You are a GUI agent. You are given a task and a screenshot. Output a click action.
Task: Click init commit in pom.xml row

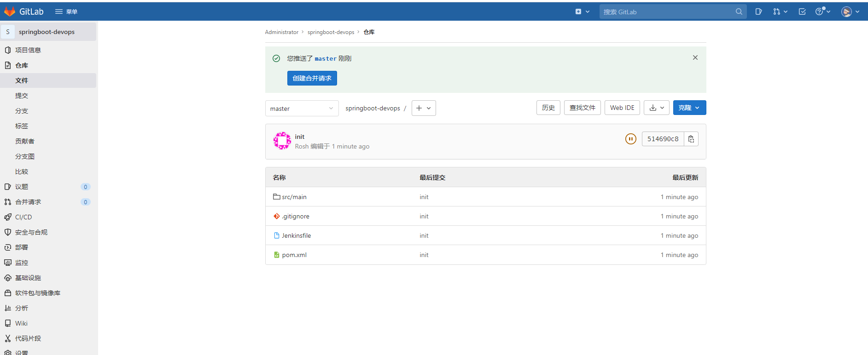(x=424, y=255)
